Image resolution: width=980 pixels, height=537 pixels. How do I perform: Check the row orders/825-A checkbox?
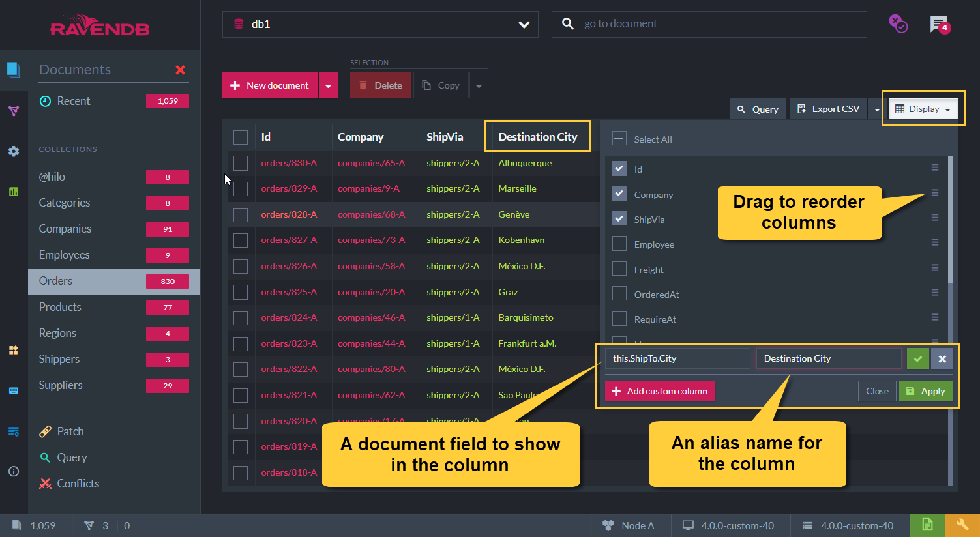(x=241, y=292)
